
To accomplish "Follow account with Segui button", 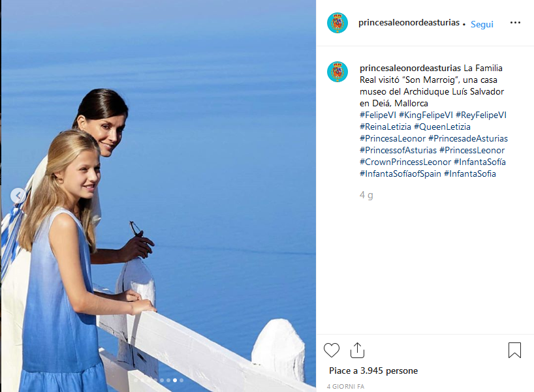I will point(482,24).
